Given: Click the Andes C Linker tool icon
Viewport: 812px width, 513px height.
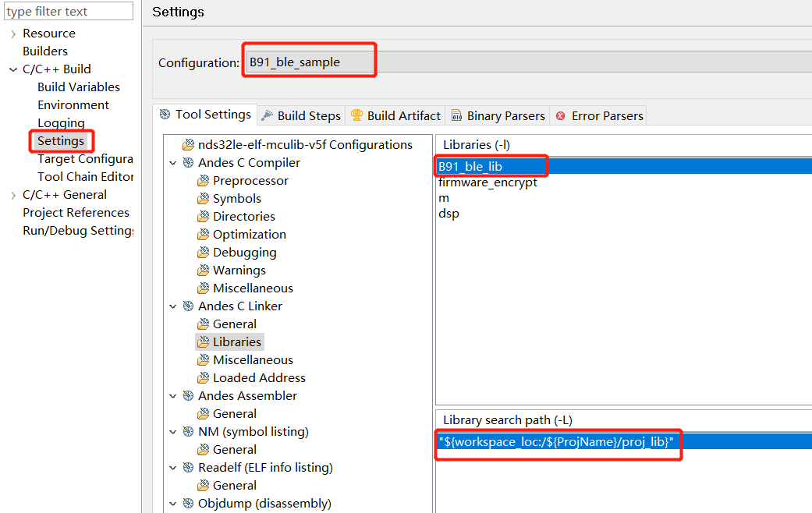Looking at the screenshot, I should coord(188,306).
